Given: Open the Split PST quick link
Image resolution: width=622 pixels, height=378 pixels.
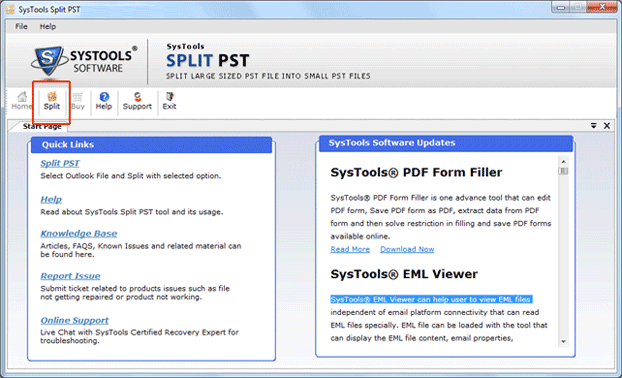Looking at the screenshot, I should 60,163.
